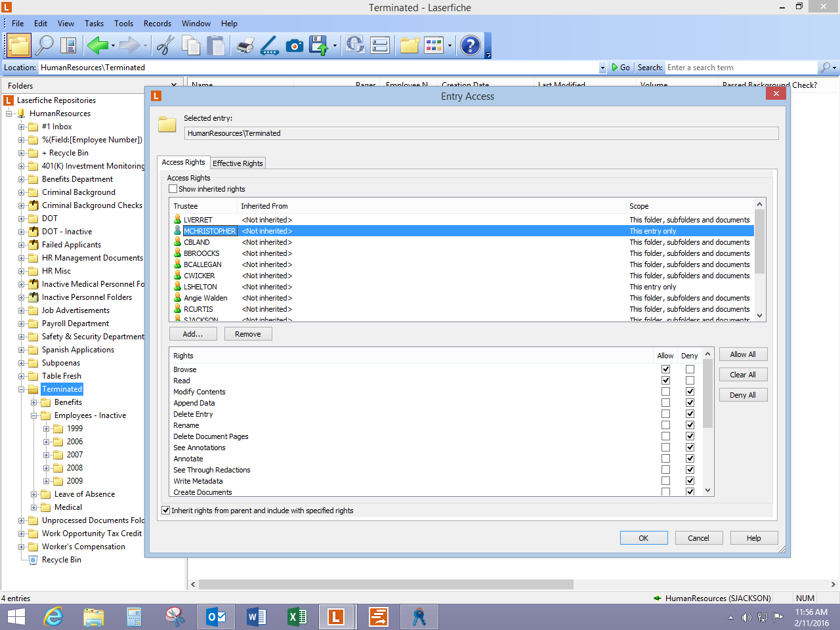The width and height of the screenshot is (840, 630).
Task: Click the copy pages icon
Action: (x=191, y=45)
